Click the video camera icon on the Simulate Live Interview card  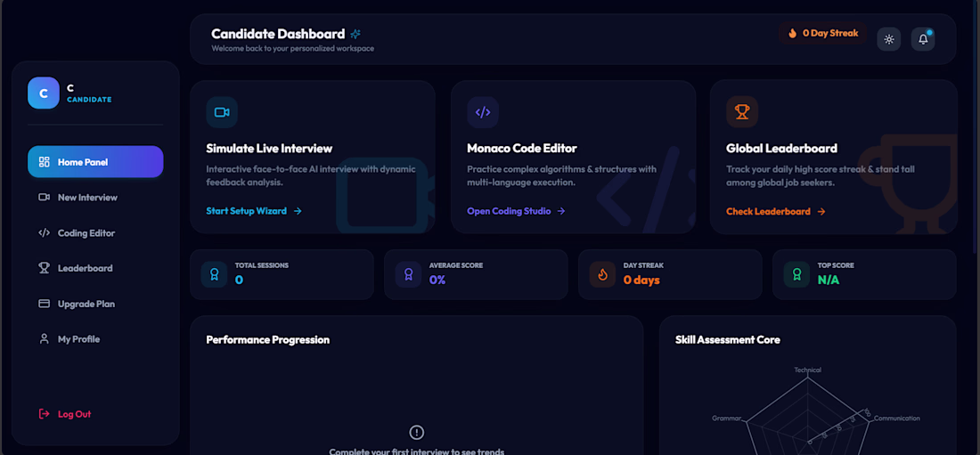(x=222, y=112)
